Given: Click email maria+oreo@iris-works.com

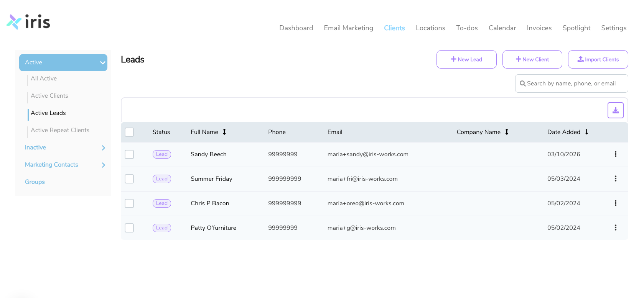Looking at the screenshot, I should click(x=366, y=203).
